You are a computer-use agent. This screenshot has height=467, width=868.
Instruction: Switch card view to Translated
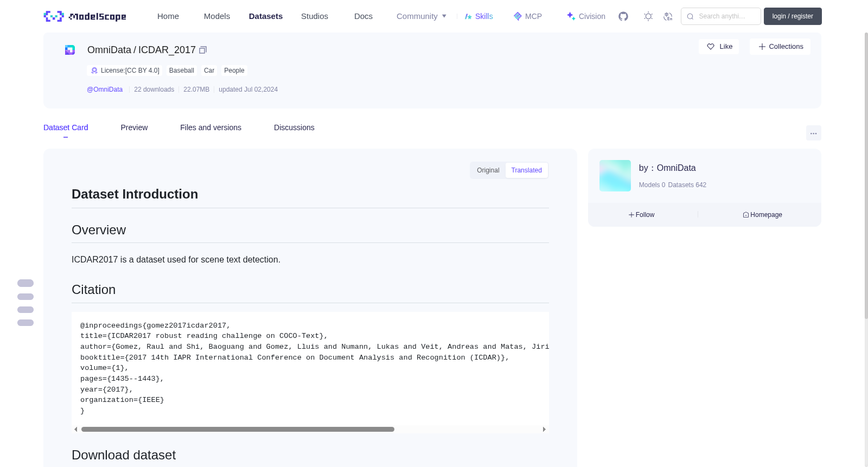coord(527,170)
